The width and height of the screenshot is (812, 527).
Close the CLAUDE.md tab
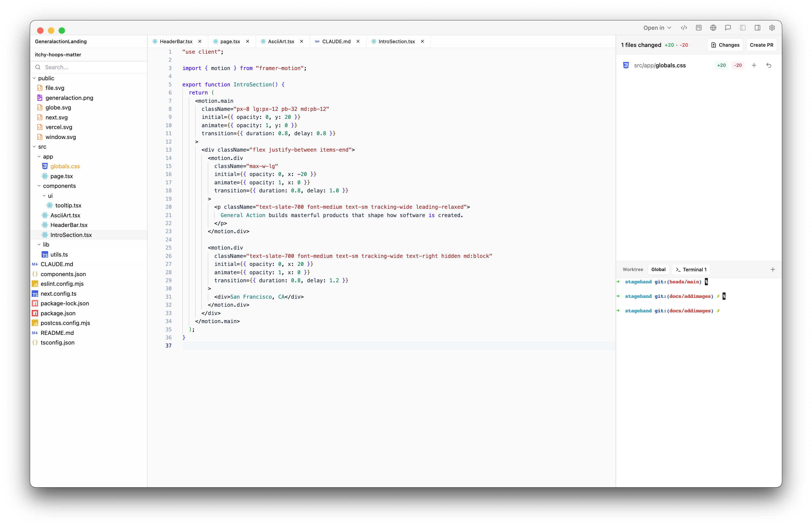[x=358, y=42]
